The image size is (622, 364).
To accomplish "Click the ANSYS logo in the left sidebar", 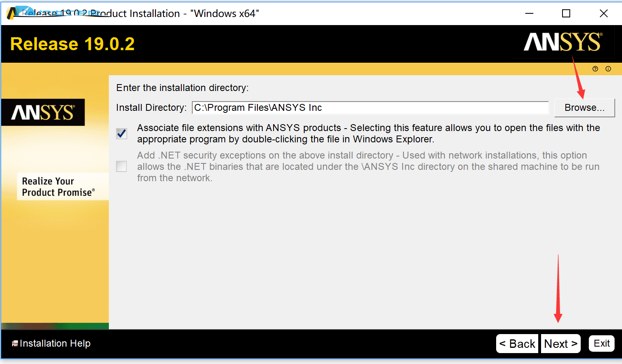I will (43, 112).
